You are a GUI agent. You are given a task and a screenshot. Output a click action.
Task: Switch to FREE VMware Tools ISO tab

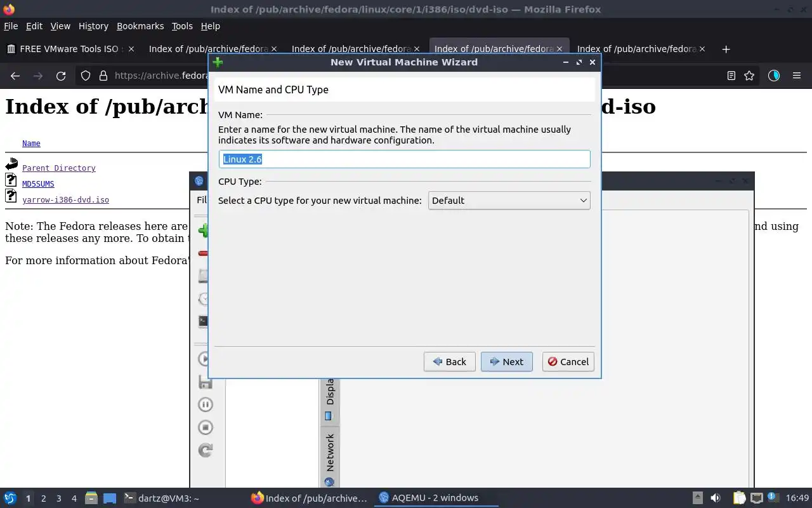[70, 49]
